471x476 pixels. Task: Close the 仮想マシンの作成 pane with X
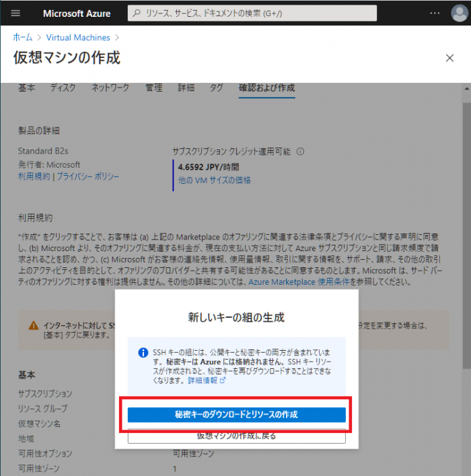pos(449,58)
